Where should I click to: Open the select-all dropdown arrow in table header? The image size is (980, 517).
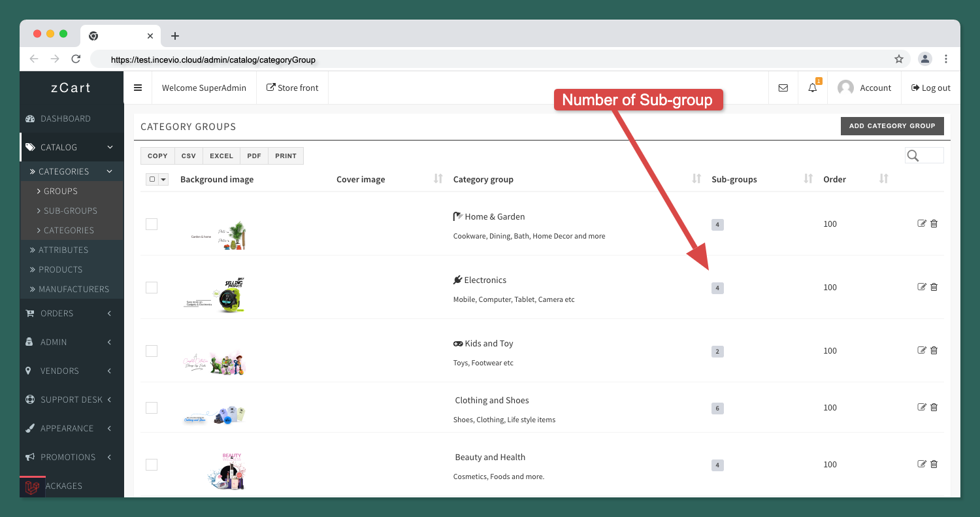coord(163,179)
